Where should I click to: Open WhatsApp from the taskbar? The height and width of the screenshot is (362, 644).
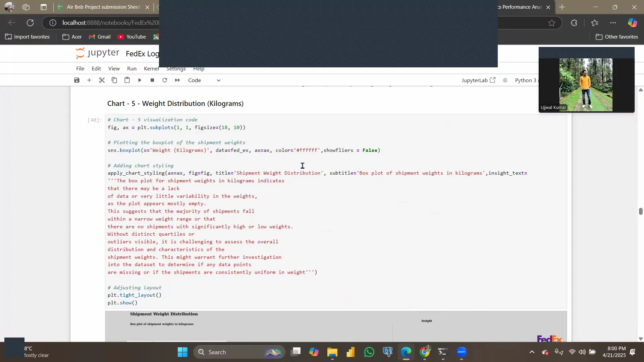click(x=369, y=352)
